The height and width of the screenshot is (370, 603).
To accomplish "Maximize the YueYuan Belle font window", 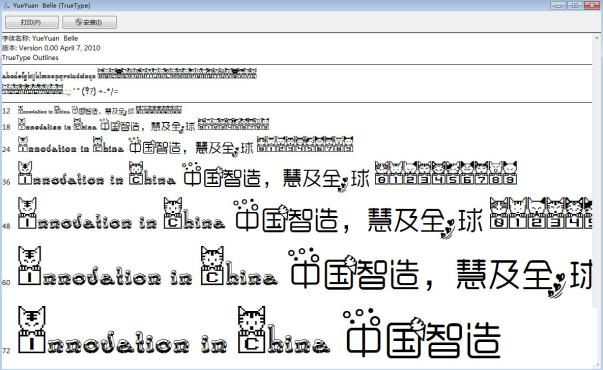I will tap(575, 5).
